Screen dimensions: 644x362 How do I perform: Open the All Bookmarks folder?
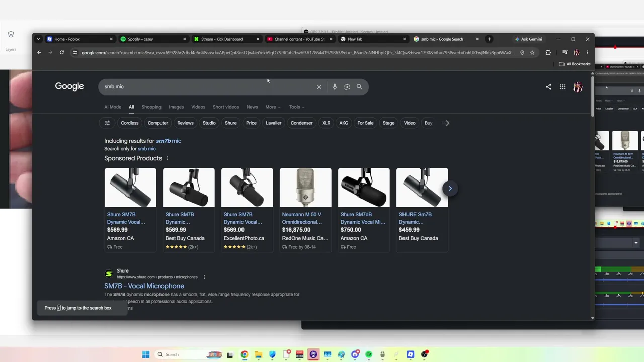point(575,64)
